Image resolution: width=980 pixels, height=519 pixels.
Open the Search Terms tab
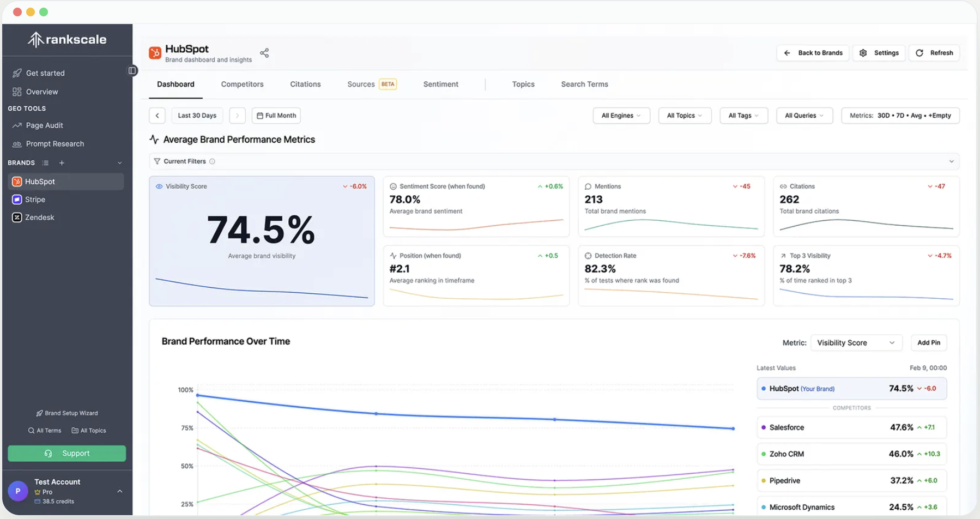[x=585, y=85]
